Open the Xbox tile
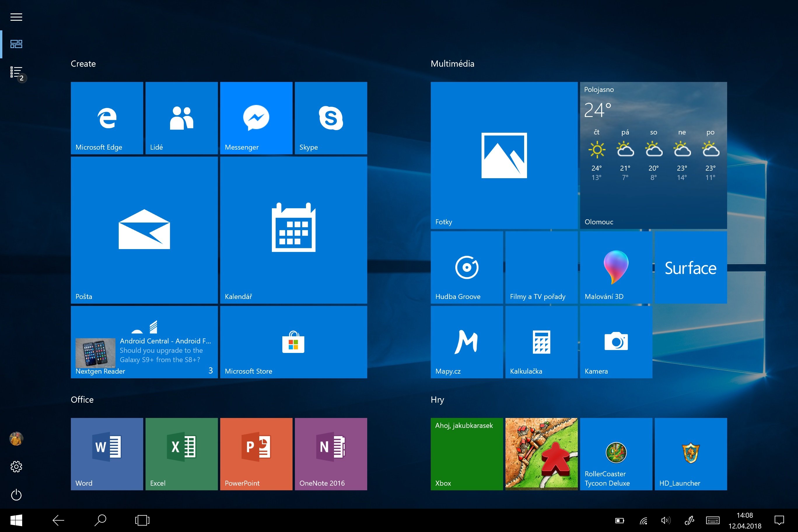798x532 pixels. [x=467, y=454]
